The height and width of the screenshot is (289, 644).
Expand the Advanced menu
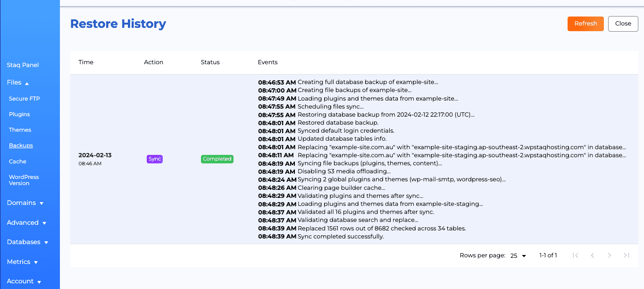26,223
